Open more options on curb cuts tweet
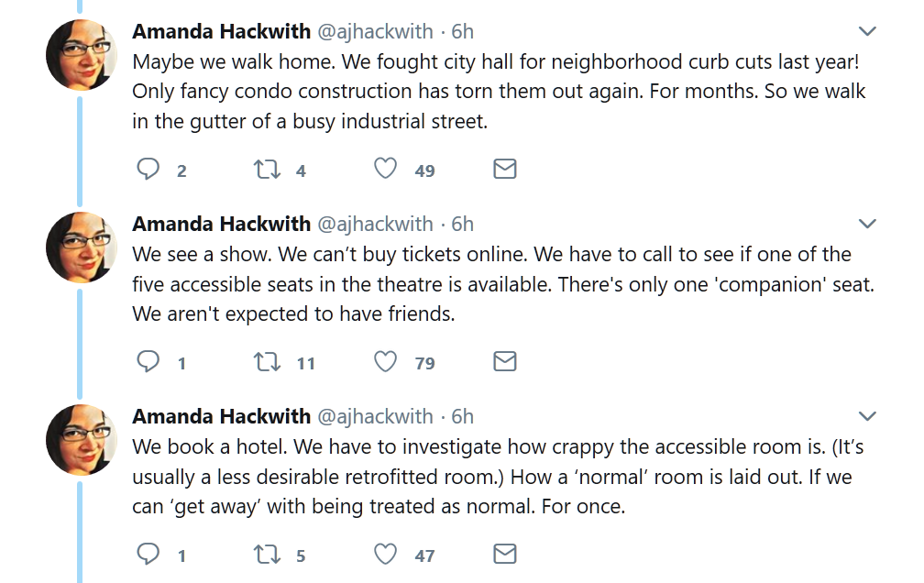This screenshot has height=583, width=924. coord(866,32)
